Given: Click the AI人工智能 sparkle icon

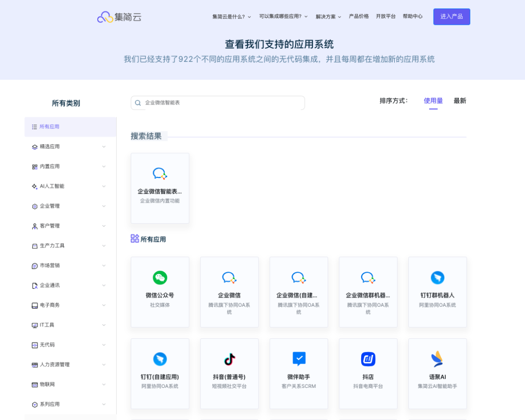Looking at the screenshot, I should pyautogui.click(x=35, y=186).
